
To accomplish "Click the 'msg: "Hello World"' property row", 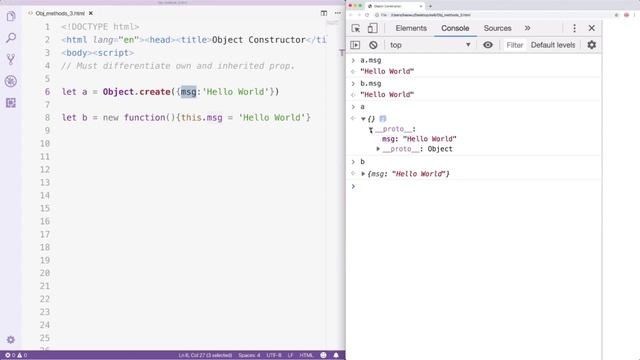I will click(419, 139).
